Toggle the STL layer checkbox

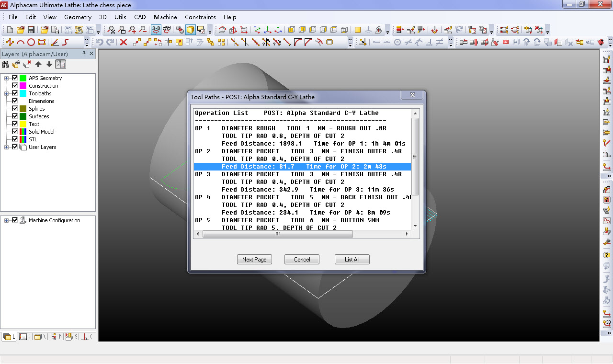(15, 139)
